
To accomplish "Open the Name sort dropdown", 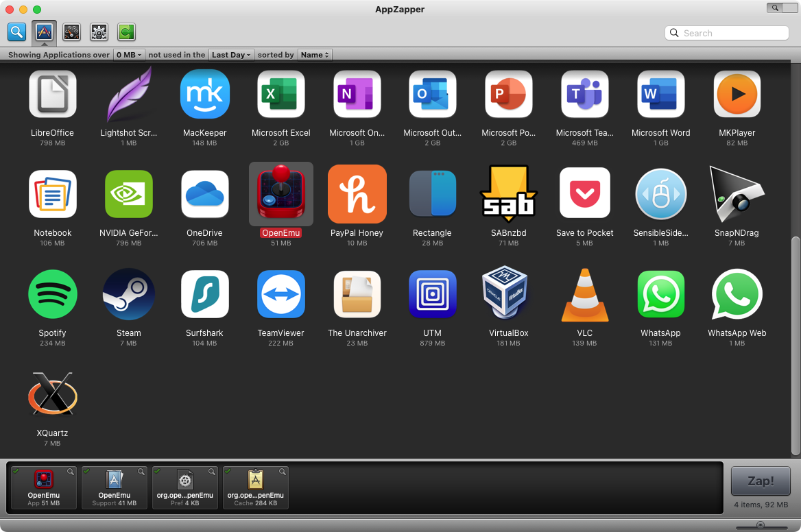I will pos(315,54).
